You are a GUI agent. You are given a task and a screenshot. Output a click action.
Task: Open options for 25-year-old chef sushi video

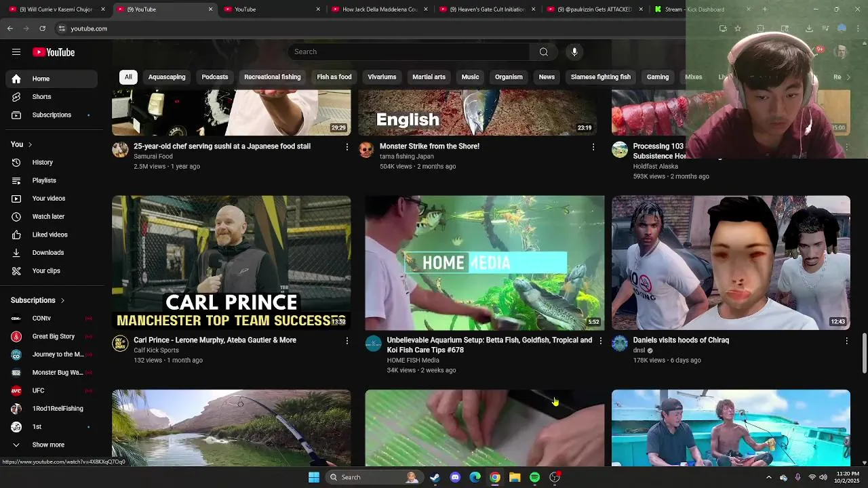347,147
